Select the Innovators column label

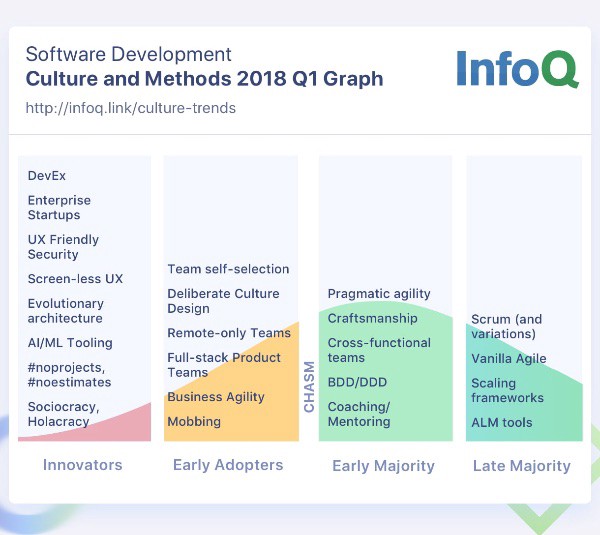click(83, 465)
